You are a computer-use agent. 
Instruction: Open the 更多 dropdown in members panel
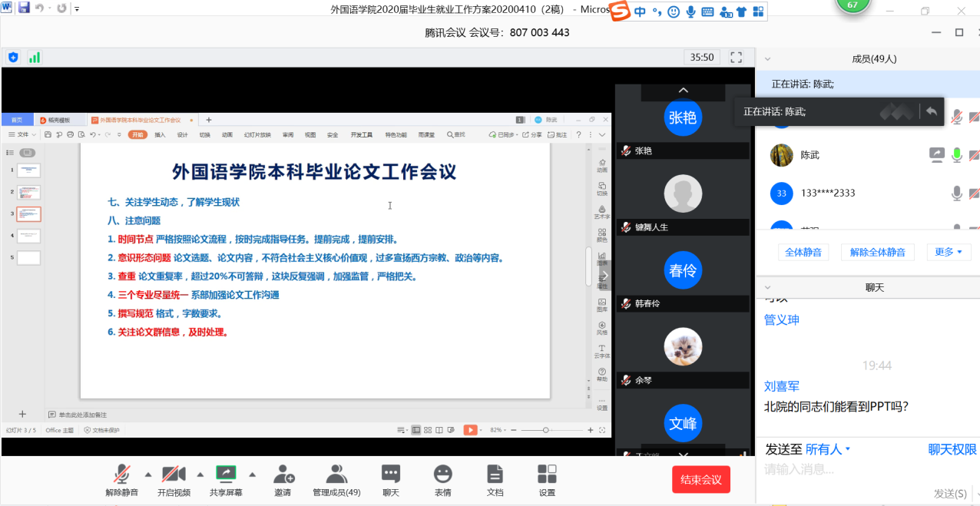pos(948,252)
